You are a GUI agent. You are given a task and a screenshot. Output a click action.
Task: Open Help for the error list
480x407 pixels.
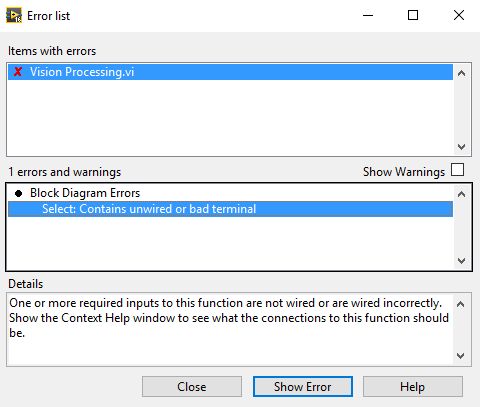point(413,387)
